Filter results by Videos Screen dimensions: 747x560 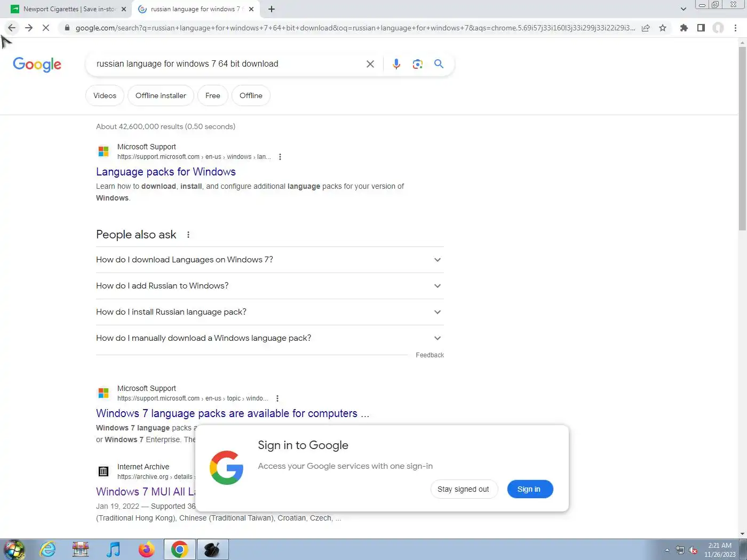[x=105, y=95]
